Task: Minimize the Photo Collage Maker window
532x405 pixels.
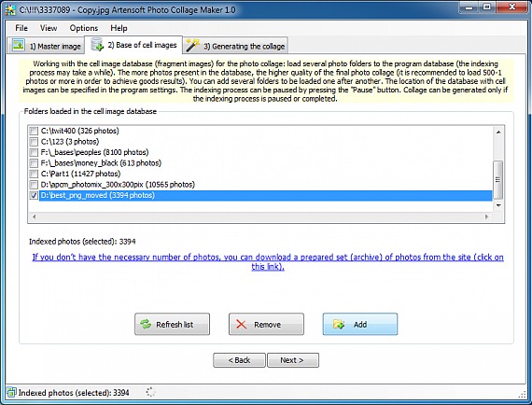Action: tap(469, 7)
